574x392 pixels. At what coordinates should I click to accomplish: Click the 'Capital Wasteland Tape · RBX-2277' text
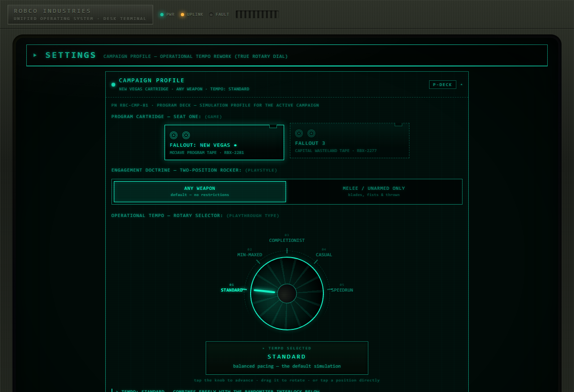pyautogui.click(x=336, y=151)
